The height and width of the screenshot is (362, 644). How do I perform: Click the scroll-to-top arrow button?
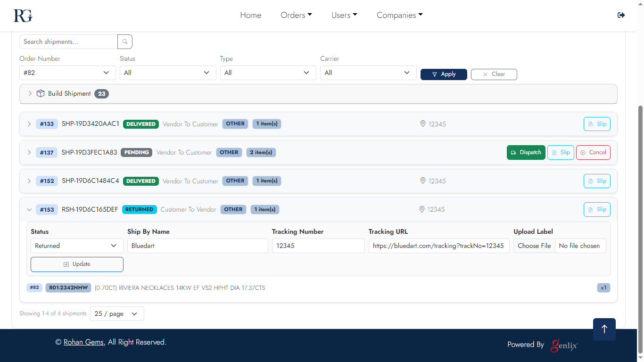click(604, 329)
